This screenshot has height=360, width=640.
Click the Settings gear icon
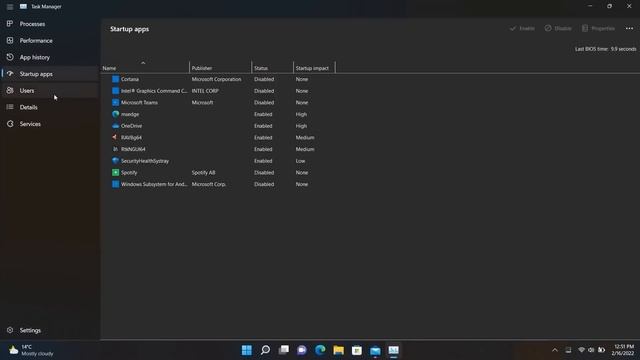point(10,330)
